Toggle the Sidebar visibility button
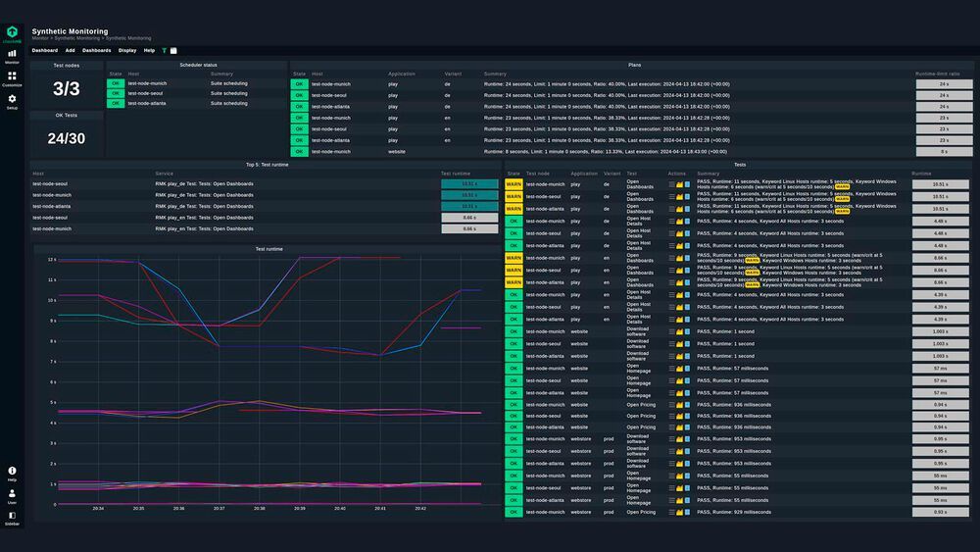This screenshot has height=552, width=980. 12,517
